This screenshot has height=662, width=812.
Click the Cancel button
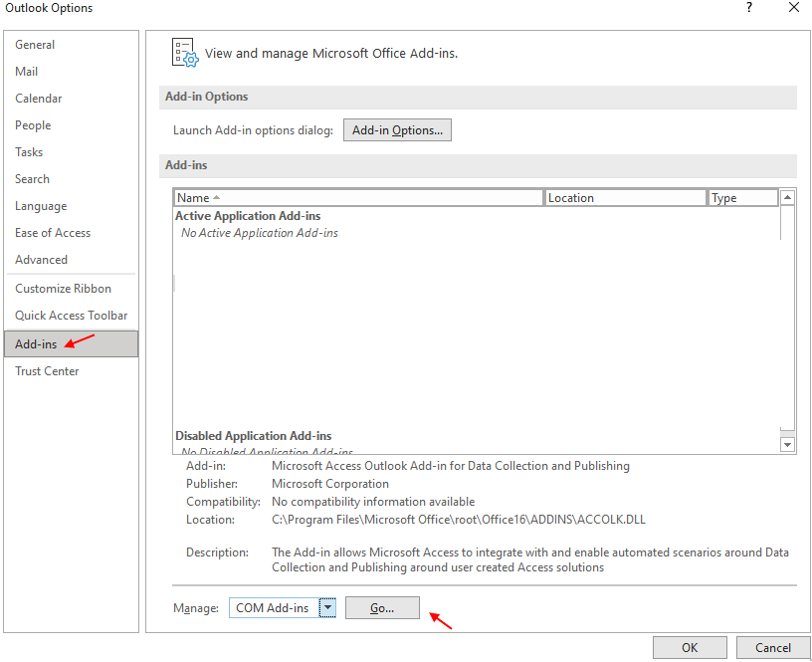point(772,647)
